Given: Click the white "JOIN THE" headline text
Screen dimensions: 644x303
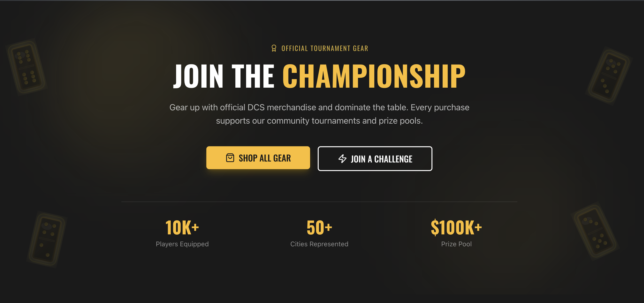Looking at the screenshot, I should coord(224,76).
